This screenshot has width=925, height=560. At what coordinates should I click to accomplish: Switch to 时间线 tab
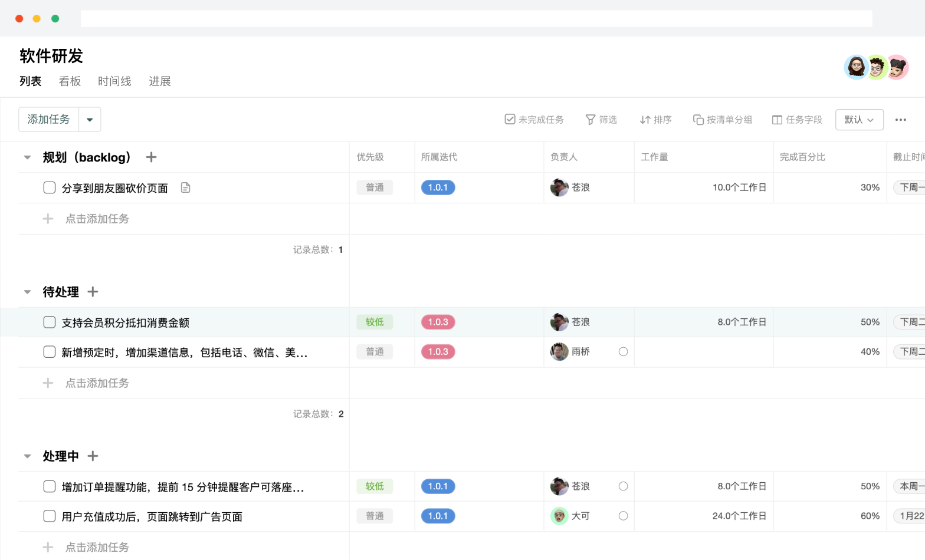pyautogui.click(x=114, y=81)
